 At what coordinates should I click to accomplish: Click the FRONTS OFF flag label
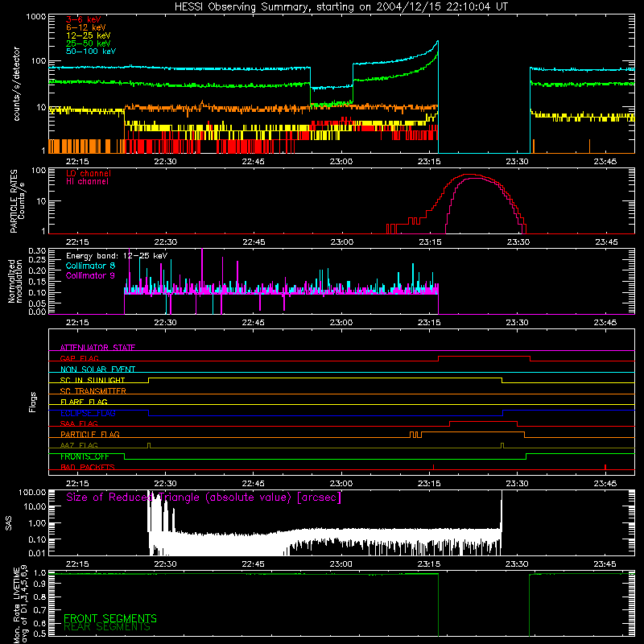point(85,456)
